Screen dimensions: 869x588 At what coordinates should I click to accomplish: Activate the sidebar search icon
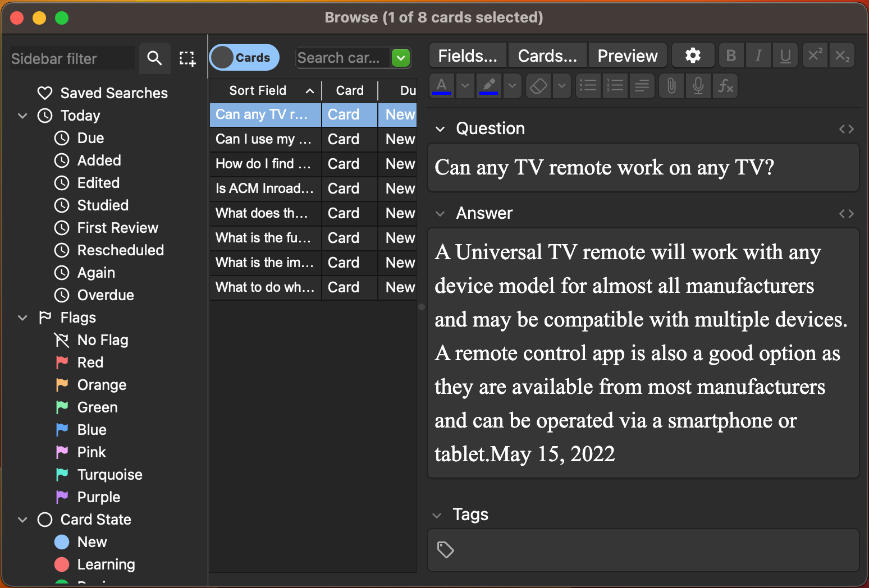tap(154, 58)
